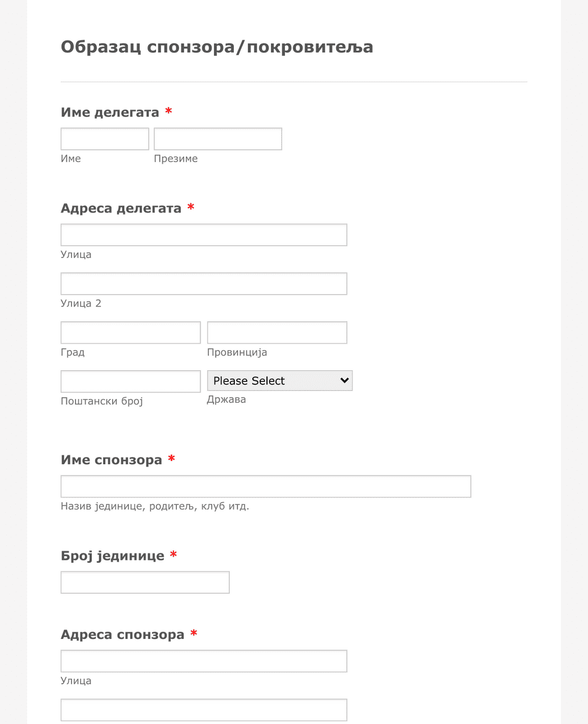The image size is (588, 724).
Task: Click the Провинција province input field
Action: 277,332
